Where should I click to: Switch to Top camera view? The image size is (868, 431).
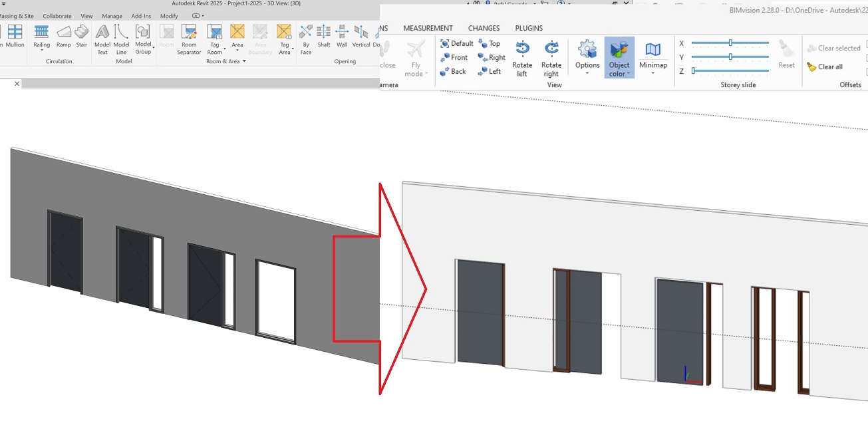coord(490,43)
